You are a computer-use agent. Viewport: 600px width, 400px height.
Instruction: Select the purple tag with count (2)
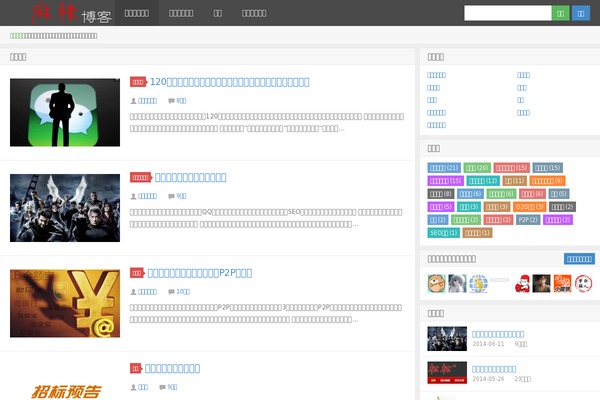click(558, 220)
